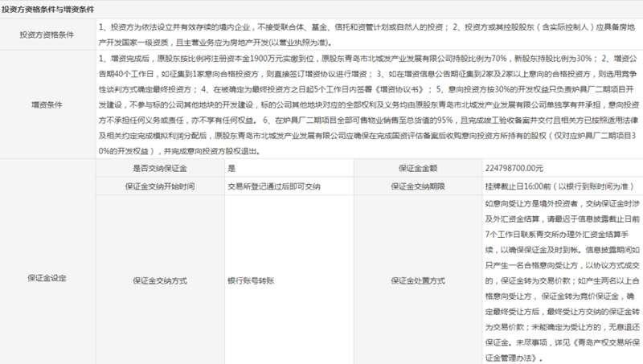Image resolution: width=643 pixels, height=364 pixels.
Task: Click the 是否交纳保证金 label cell
Action: pos(160,167)
